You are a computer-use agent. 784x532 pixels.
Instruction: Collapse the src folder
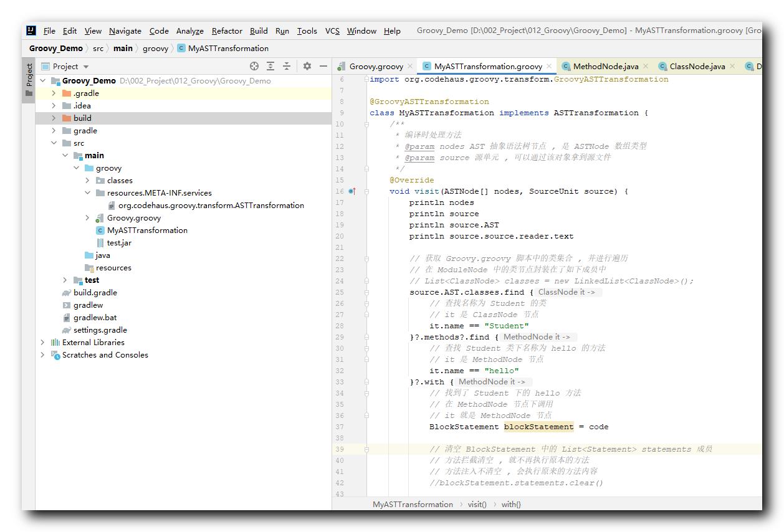[x=54, y=143]
